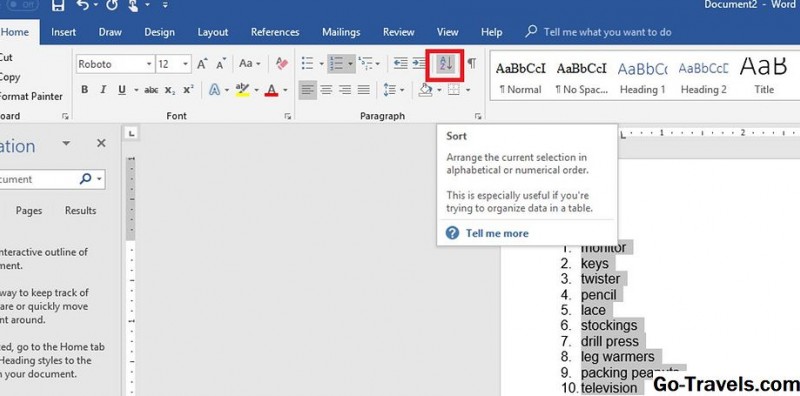Click the Align Left icon
This screenshot has width=800, height=396.
coord(308,90)
